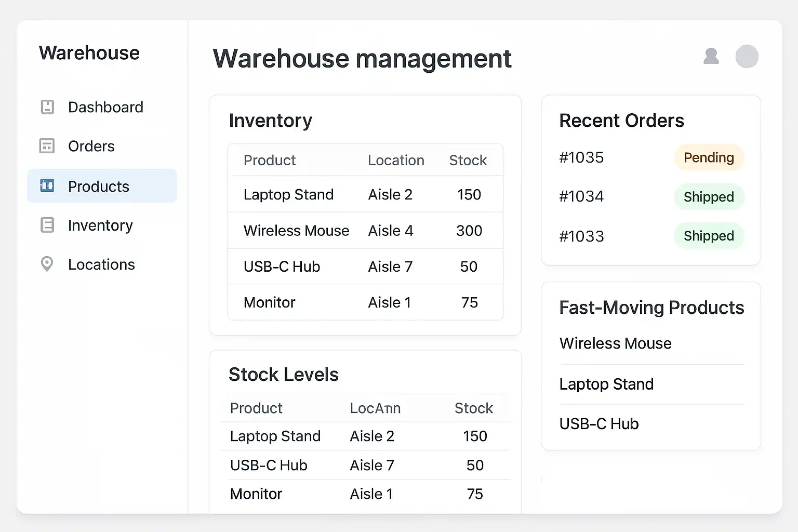Click the Products sidebar icon
This screenshot has width=798, height=532.
point(47,186)
